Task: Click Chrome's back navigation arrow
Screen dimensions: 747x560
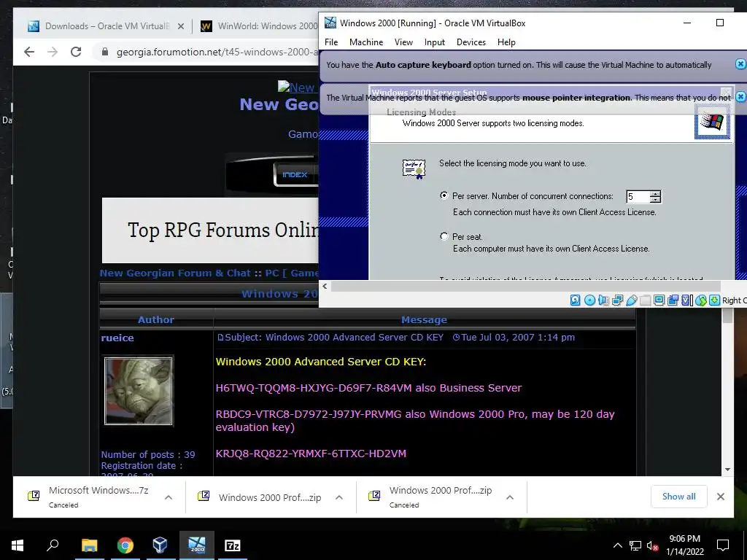Action: (29, 52)
